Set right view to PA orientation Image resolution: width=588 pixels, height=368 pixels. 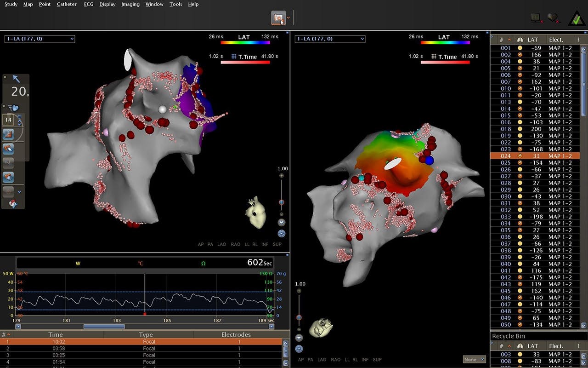(x=311, y=359)
